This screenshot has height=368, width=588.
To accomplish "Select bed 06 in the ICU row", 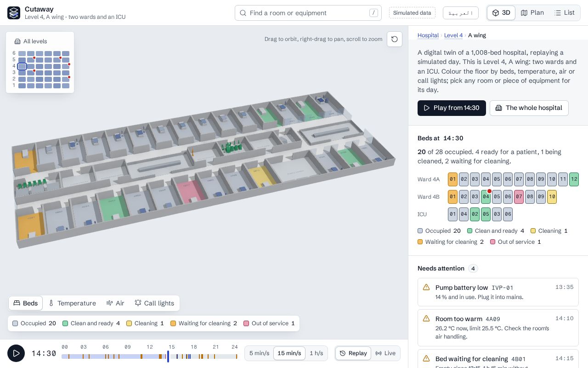I will point(508,214).
